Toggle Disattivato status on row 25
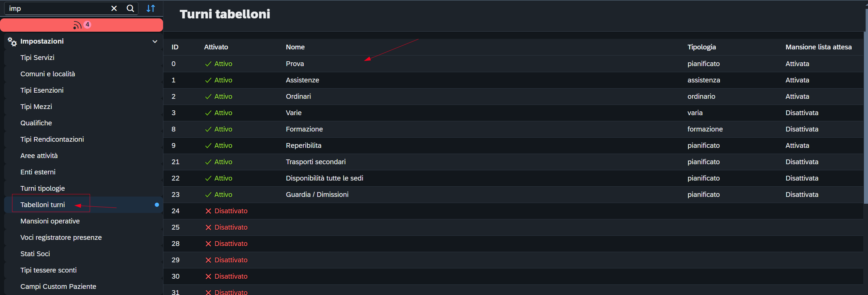This screenshot has width=868, height=295. pos(226,228)
